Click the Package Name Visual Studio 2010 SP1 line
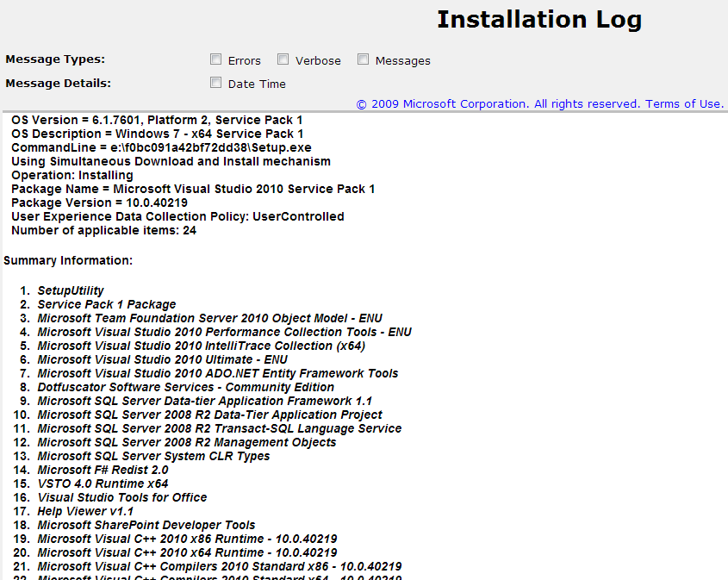This screenshot has width=728, height=580. (193, 189)
